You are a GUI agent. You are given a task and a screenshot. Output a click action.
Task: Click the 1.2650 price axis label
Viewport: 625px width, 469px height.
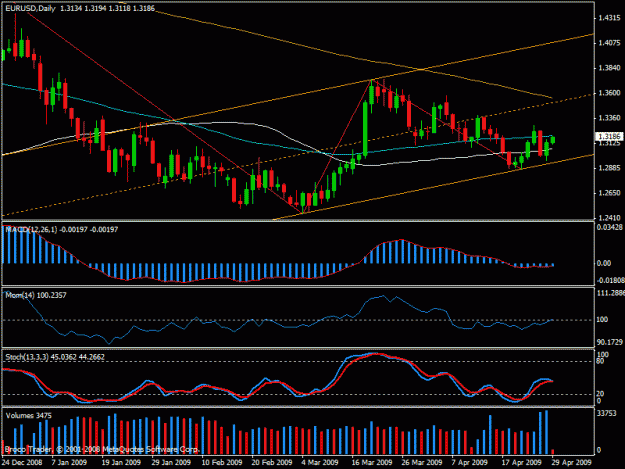click(x=609, y=193)
